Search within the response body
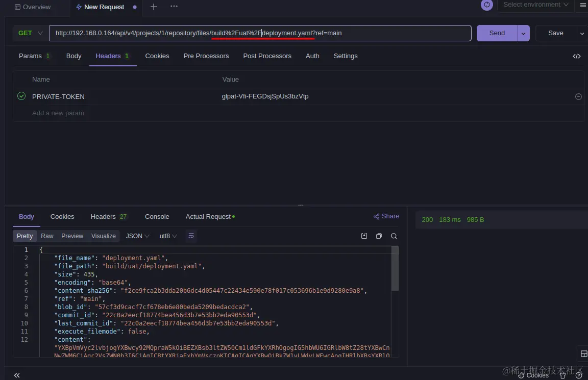This screenshot has height=380, width=588. (x=394, y=236)
